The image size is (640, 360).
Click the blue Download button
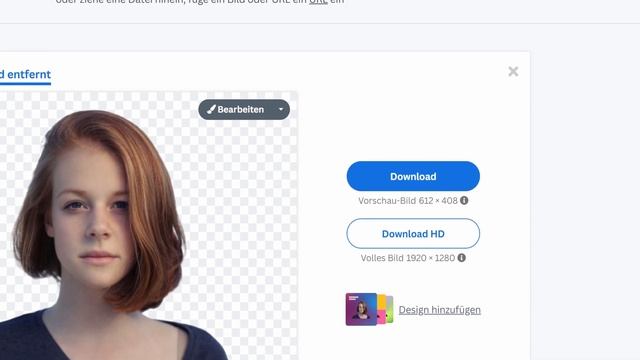tap(413, 176)
